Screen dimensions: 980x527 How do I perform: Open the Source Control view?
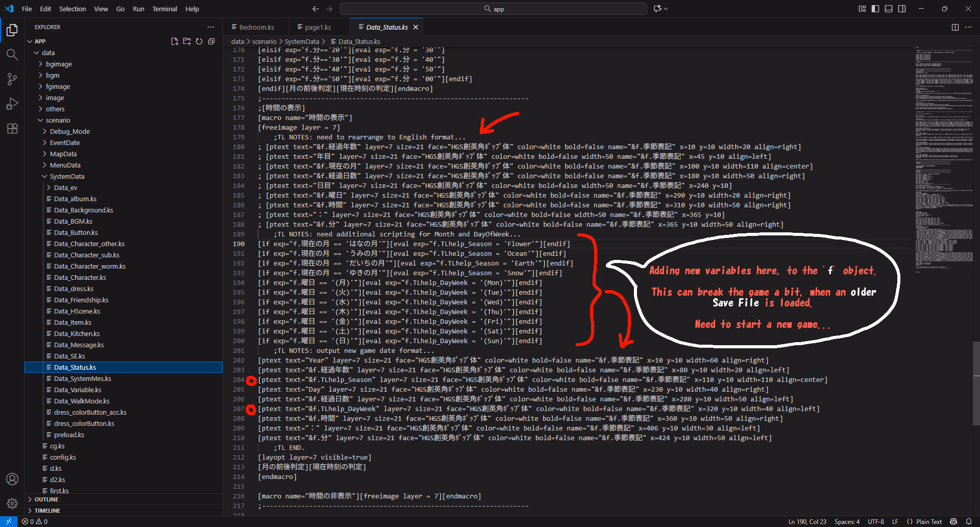12,79
